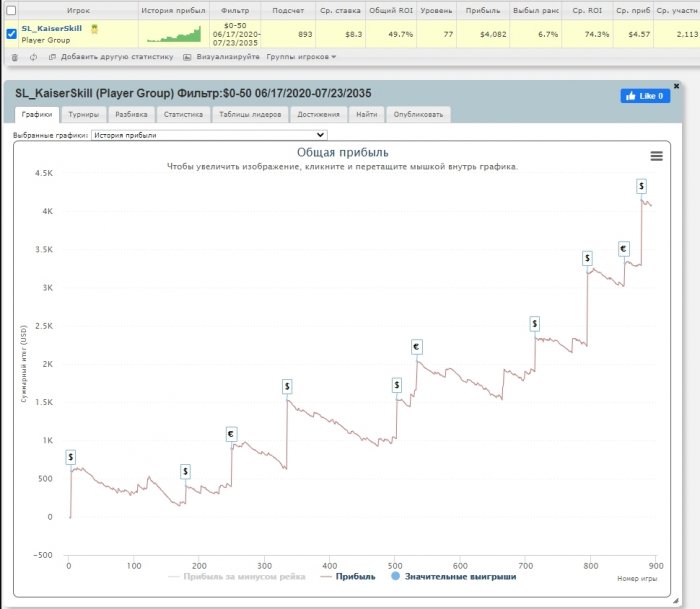
Task: Click the $0-50 filter date cell
Action: pos(235,34)
